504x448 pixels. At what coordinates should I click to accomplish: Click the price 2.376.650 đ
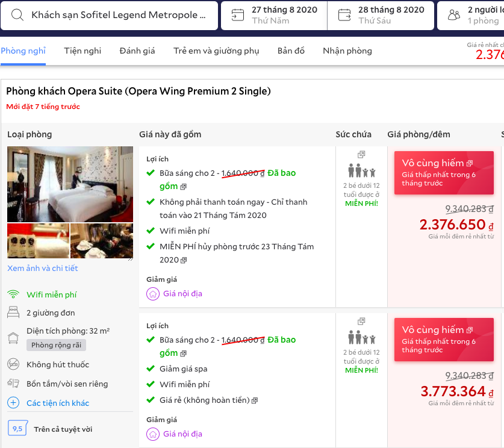click(x=456, y=225)
